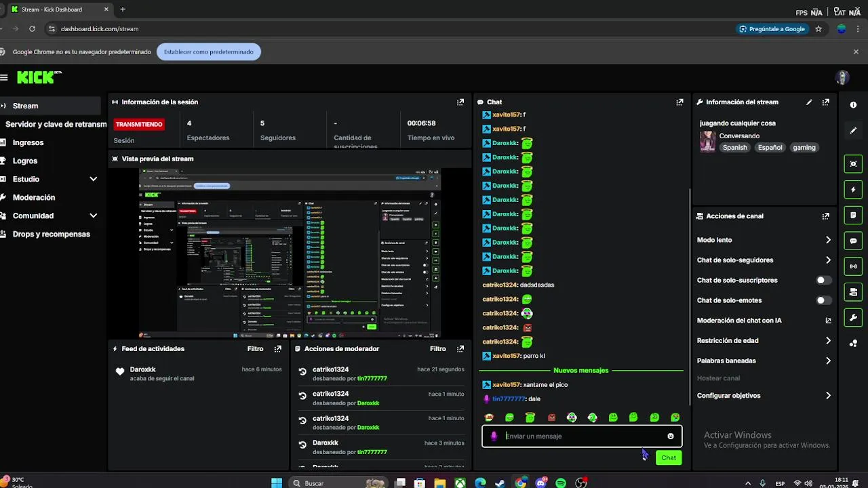Pop out the Feed de actividades panel

pyautogui.click(x=277, y=349)
